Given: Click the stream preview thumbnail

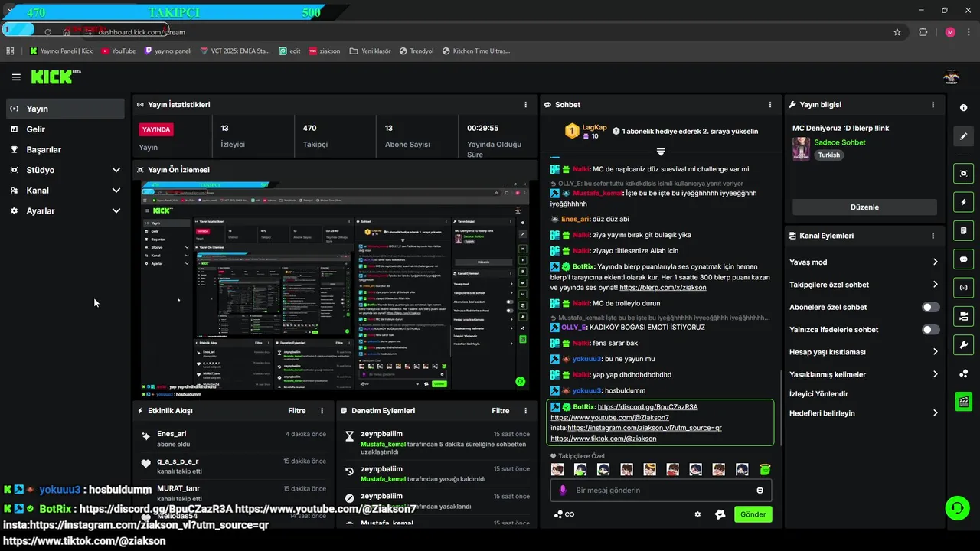Looking at the screenshot, I should click(x=335, y=289).
